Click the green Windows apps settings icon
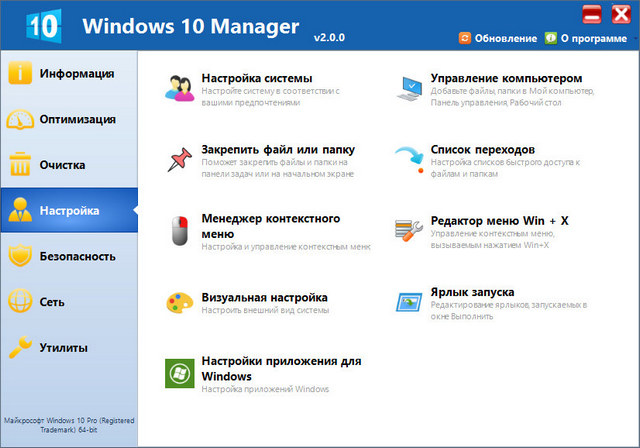 (x=180, y=373)
